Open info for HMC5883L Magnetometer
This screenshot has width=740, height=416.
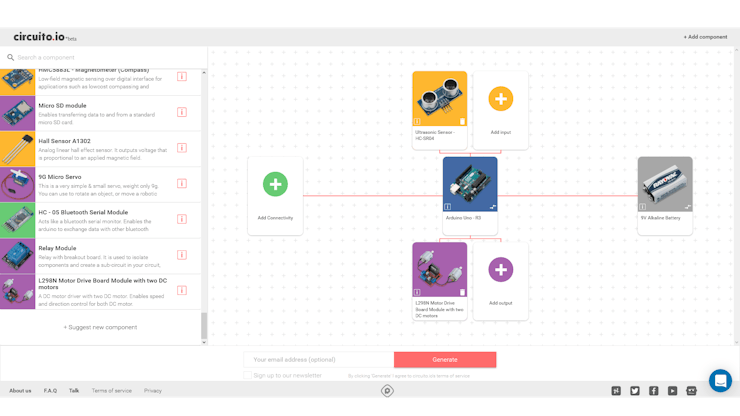pyautogui.click(x=182, y=76)
